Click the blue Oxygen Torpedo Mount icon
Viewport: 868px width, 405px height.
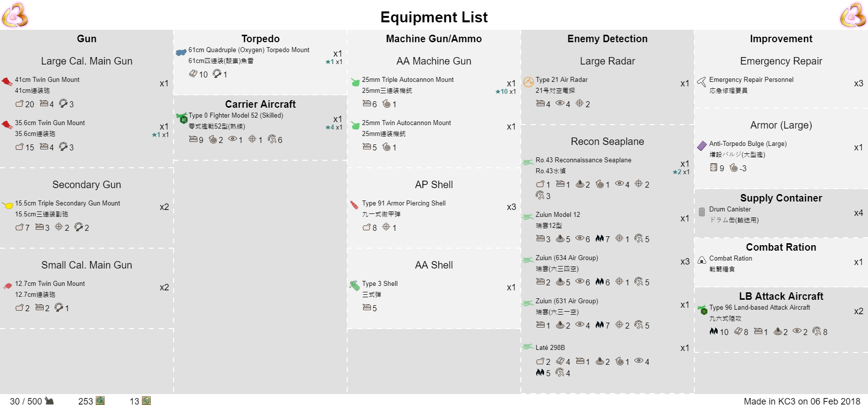pyautogui.click(x=181, y=52)
